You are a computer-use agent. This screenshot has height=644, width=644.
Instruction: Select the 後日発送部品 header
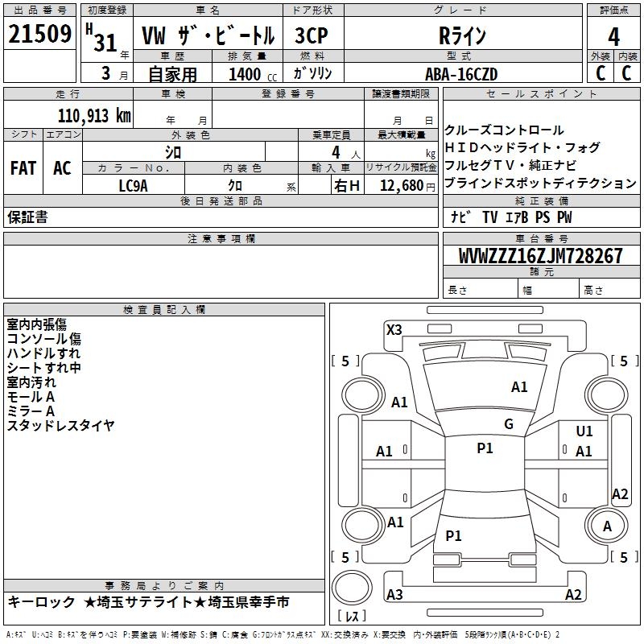[221, 200]
